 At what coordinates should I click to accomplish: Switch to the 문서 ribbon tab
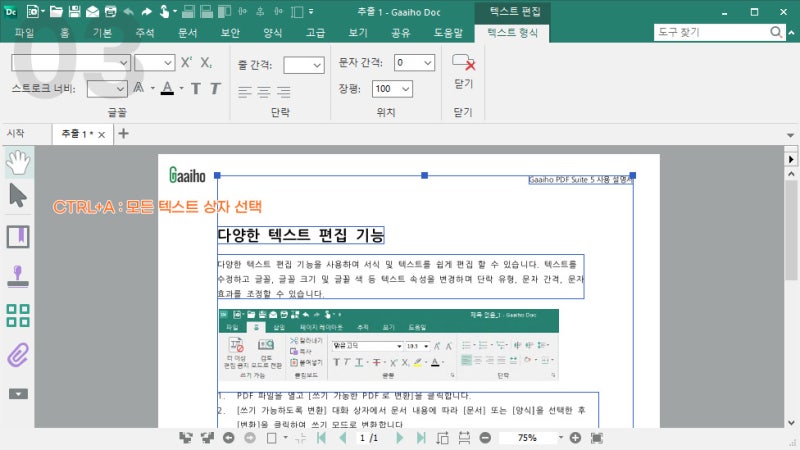(187, 33)
